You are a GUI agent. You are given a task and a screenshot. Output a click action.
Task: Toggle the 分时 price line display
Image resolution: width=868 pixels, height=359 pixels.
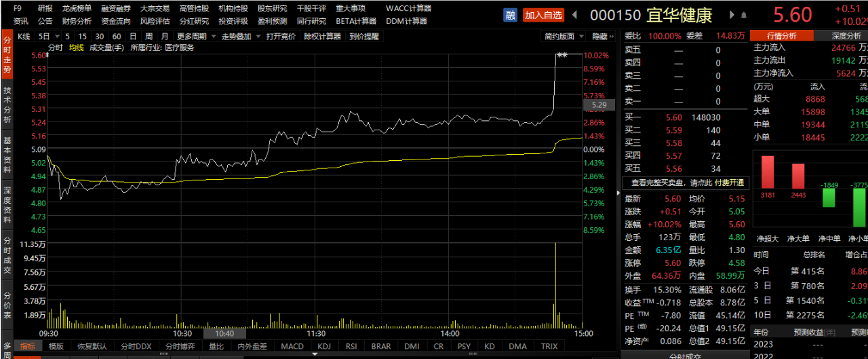click(56, 48)
